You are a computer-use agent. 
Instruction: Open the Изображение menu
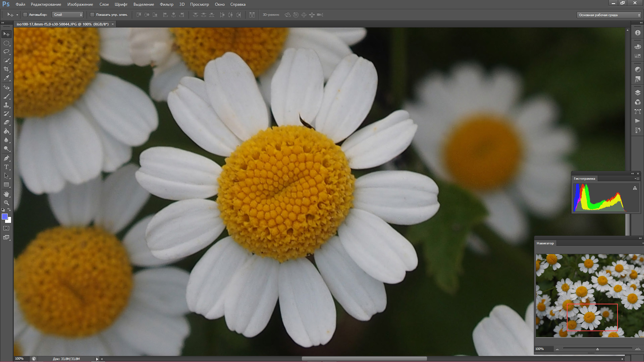(x=80, y=4)
